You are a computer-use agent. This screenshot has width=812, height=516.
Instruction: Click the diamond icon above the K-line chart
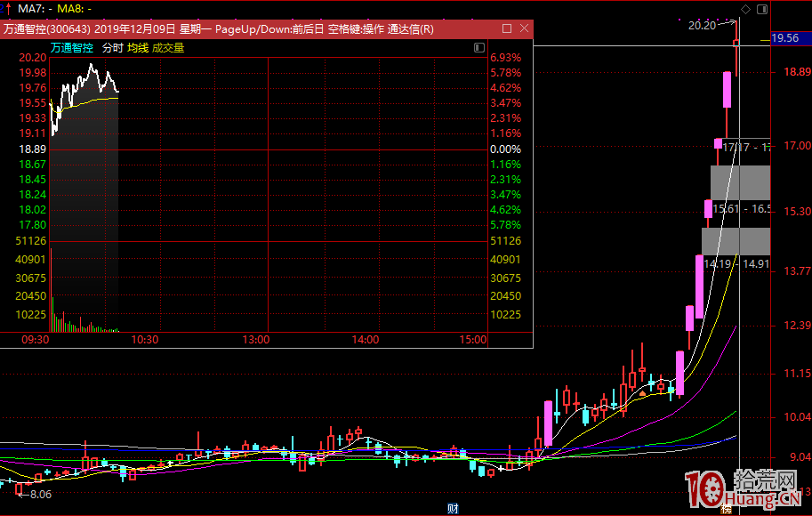pos(745,9)
